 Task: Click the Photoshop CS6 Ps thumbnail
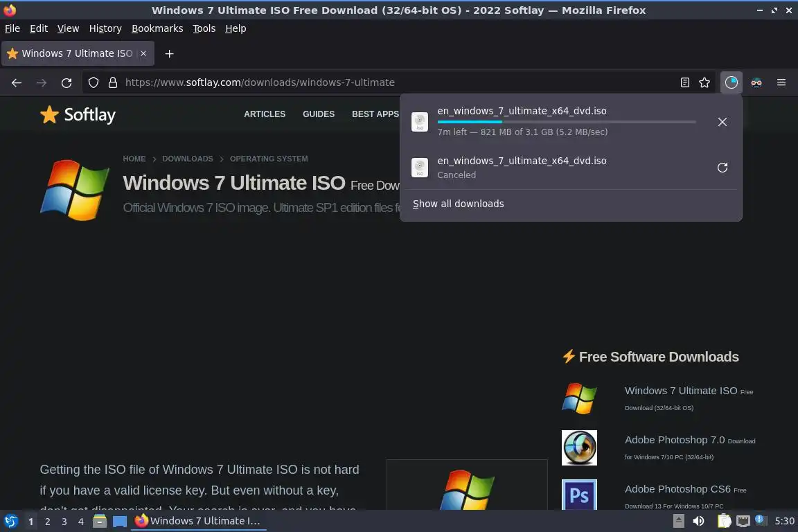click(x=579, y=495)
